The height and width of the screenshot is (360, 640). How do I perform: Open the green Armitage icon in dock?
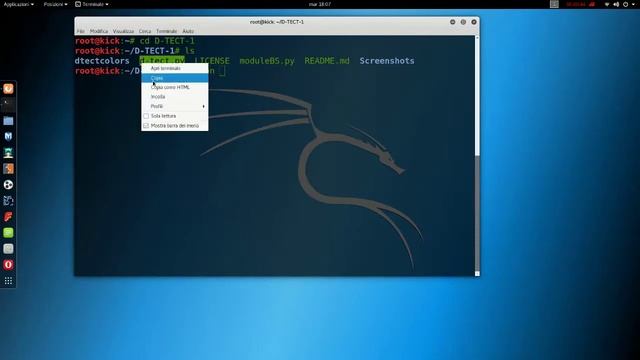(x=8, y=153)
